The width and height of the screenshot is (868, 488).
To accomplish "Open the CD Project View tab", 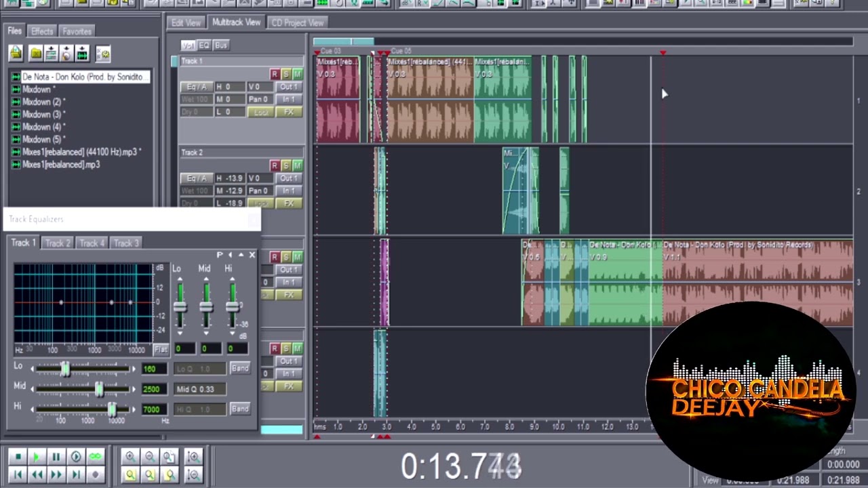I will click(298, 22).
